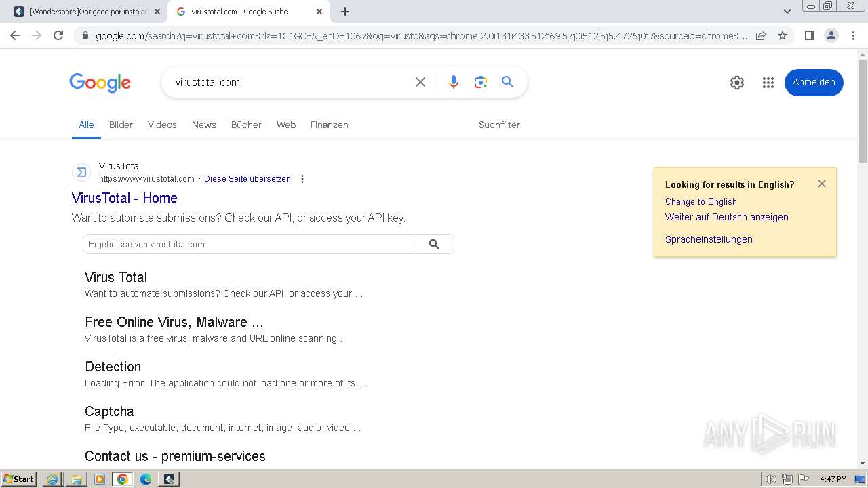Open the Virus Total sitelink
This screenshot has height=488, width=868.
coord(116,277)
